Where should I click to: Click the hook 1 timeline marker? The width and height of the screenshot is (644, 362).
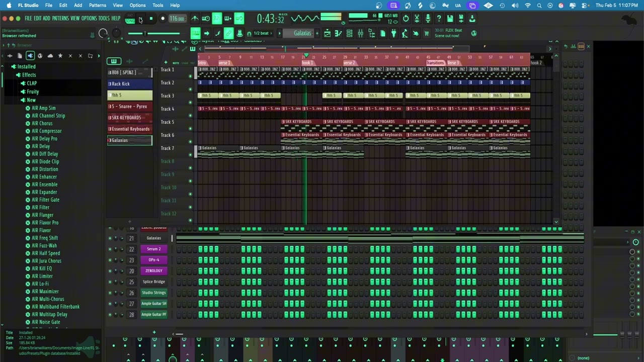[307, 63]
